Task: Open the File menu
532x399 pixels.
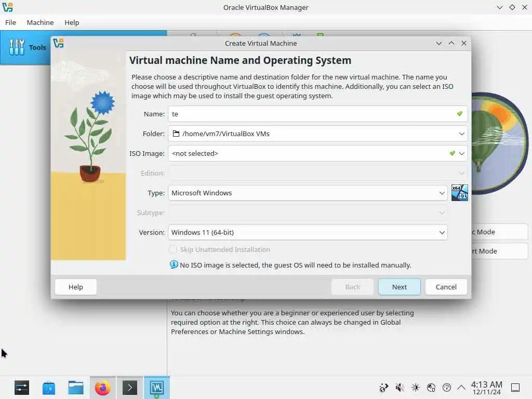Action: point(10,22)
